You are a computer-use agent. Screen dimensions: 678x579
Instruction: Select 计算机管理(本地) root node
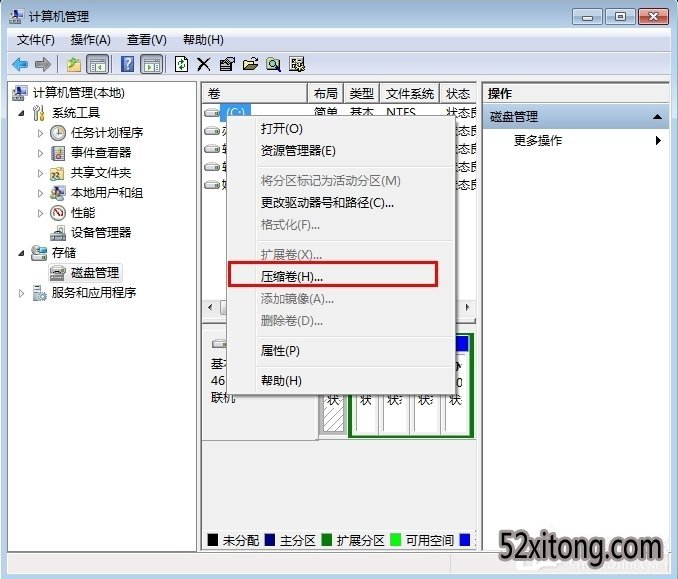pos(79,93)
